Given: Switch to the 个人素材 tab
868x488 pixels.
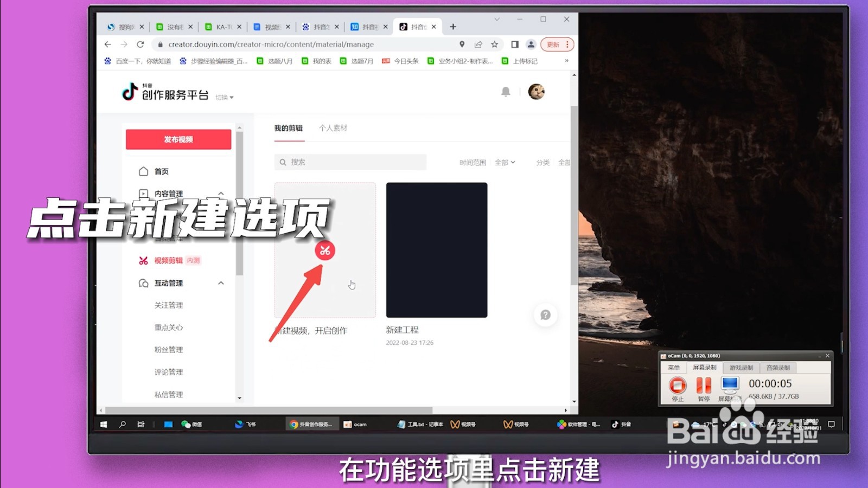Looking at the screenshot, I should (x=333, y=129).
